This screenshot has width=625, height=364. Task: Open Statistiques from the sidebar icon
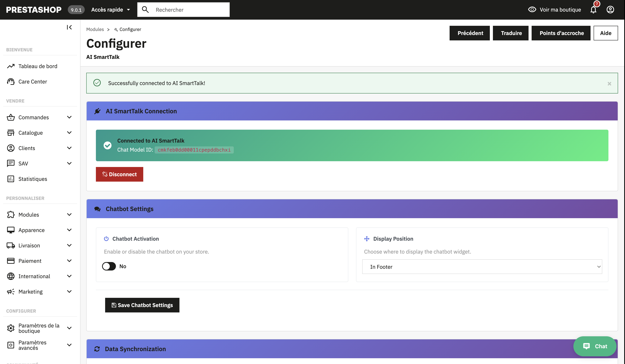point(11,179)
